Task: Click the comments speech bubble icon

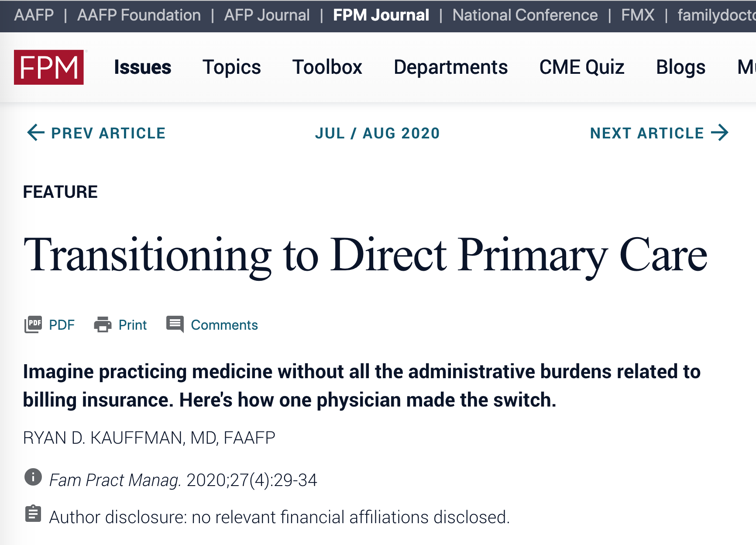Action: pyautogui.click(x=175, y=324)
